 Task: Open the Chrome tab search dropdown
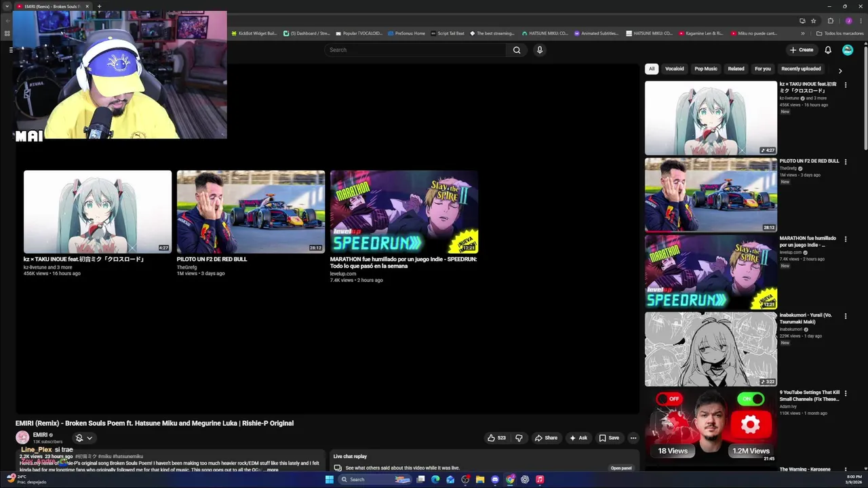tap(7, 6)
